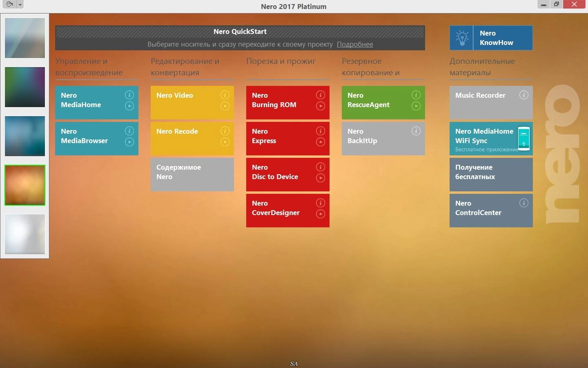The image size is (588, 368).
Task: Select the gray glass background thumbnail
Action: (25, 38)
